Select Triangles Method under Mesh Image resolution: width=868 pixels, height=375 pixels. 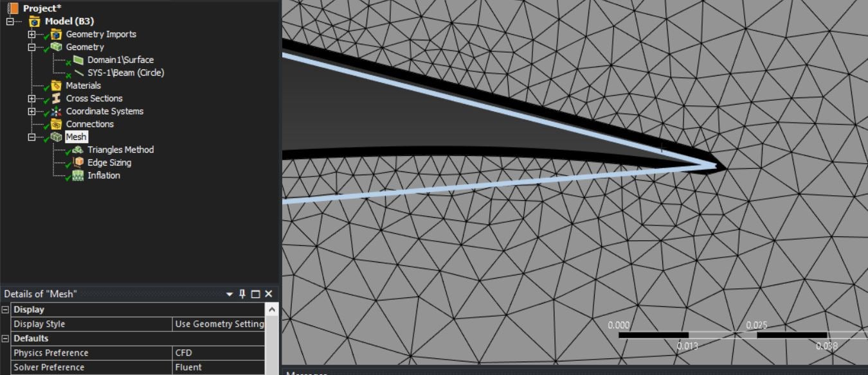120,150
